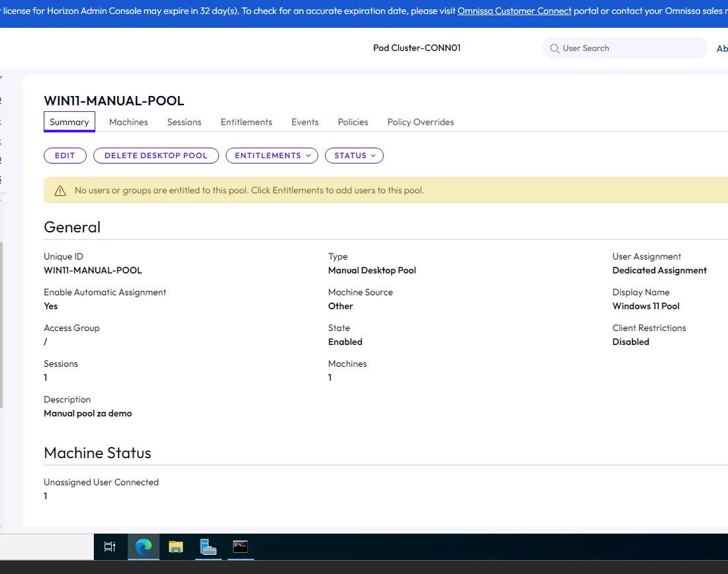Open Server Manager from the taskbar

[x=208, y=547]
